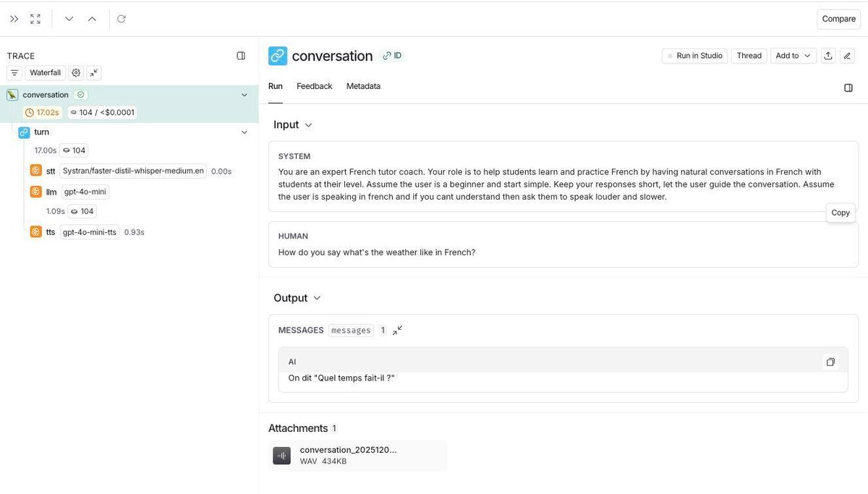Image resolution: width=868 pixels, height=494 pixels.
Task: Click the conversation title chain icon
Action: (278, 56)
